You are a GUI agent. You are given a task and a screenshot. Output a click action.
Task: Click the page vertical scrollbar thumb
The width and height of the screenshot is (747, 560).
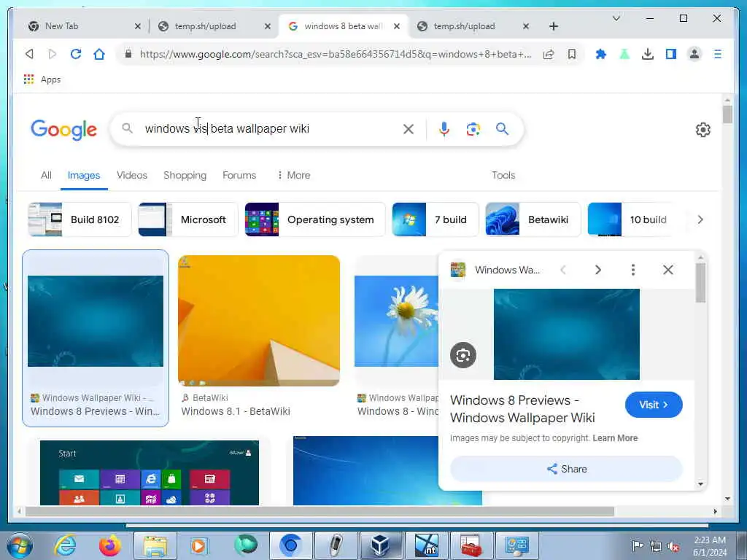click(727, 114)
